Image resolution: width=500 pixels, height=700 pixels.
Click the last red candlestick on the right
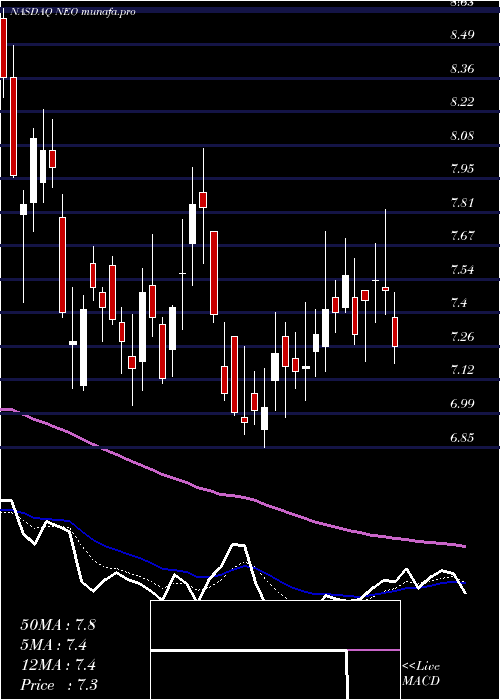pyautogui.click(x=395, y=332)
